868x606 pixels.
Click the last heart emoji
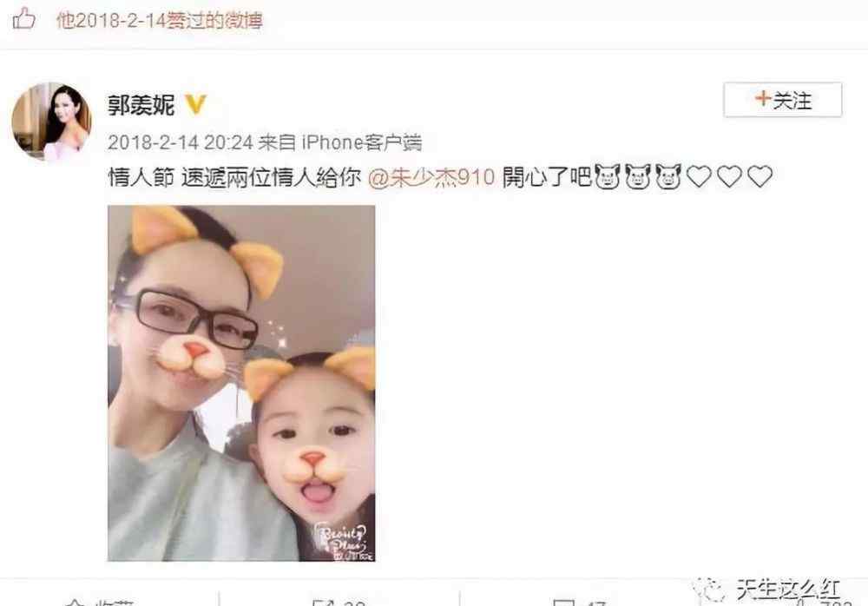(760, 177)
